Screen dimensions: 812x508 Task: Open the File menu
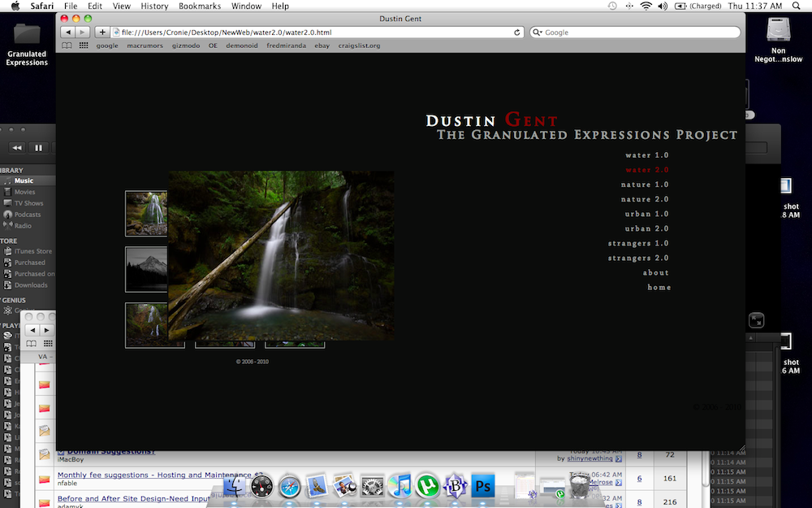click(71, 6)
